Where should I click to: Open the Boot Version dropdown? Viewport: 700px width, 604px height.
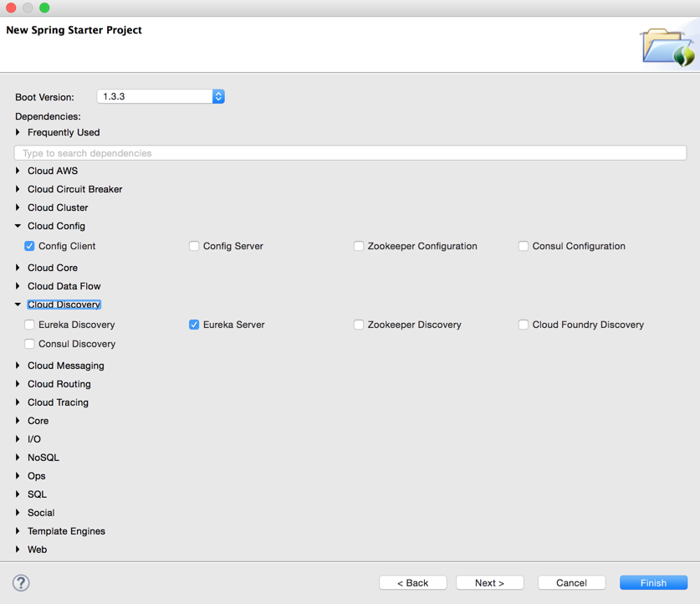(x=161, y=96)
